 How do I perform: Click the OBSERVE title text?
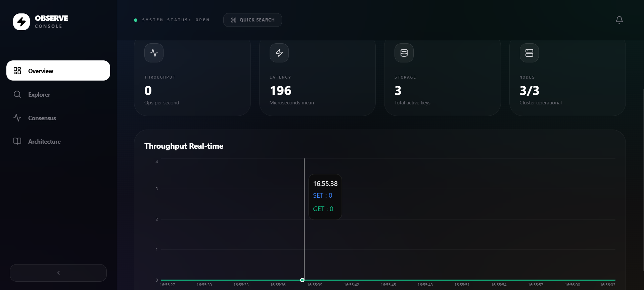51,18
